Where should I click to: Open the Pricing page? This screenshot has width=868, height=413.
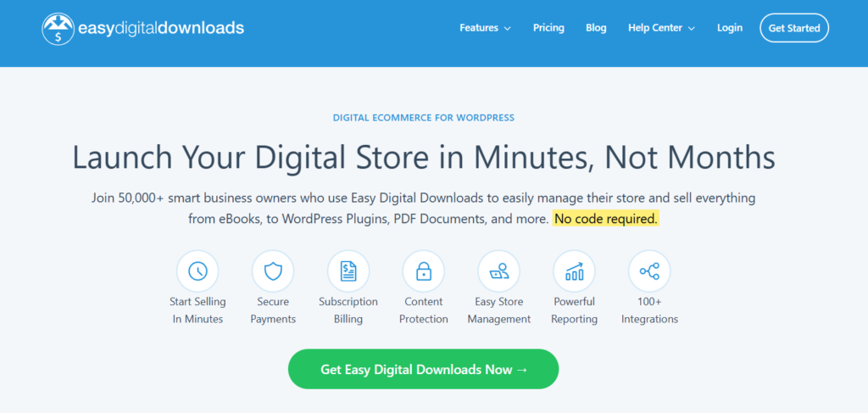point(548,28)
